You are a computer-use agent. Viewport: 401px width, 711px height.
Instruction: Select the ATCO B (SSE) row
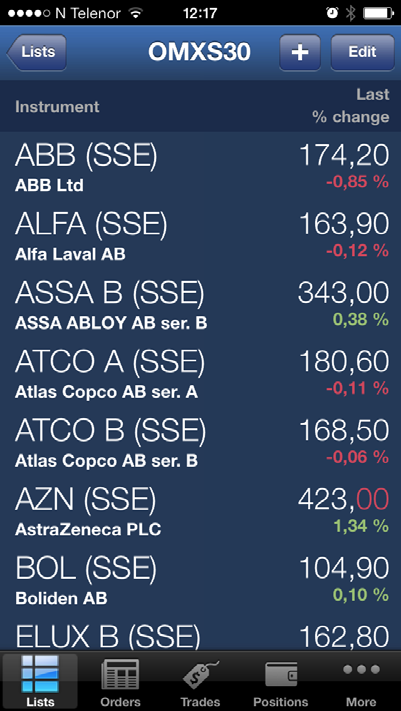200,442
